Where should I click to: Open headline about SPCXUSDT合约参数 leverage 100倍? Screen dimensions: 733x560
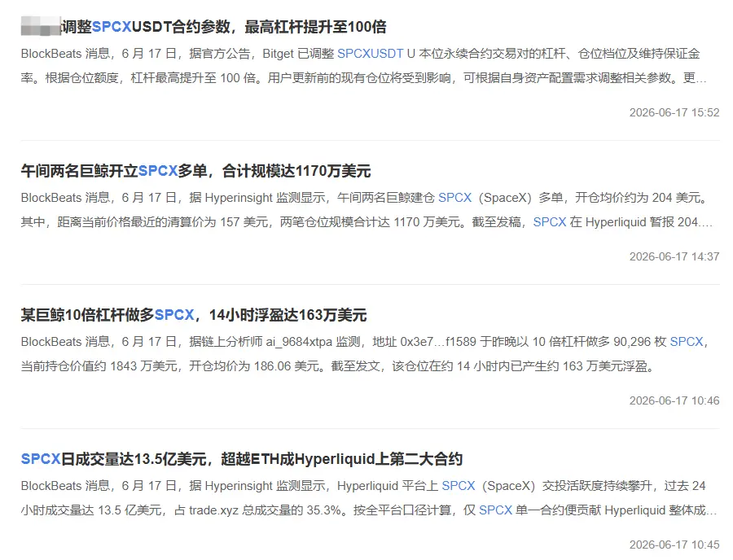point(204,27)
